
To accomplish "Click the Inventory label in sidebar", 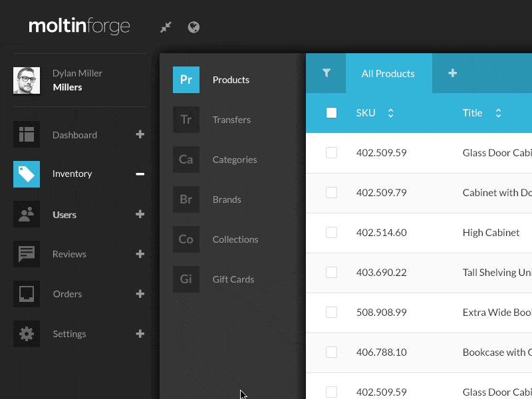I will [x=72, y=174].
